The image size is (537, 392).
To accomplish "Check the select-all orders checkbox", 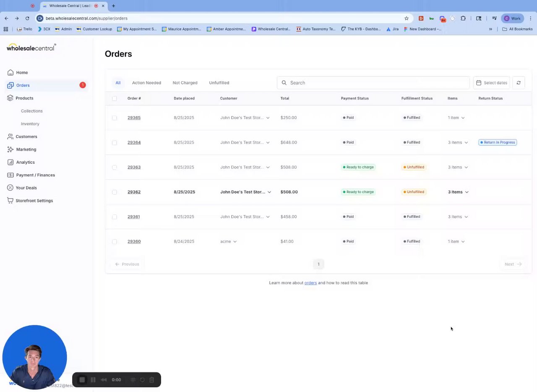I will (115, 98).
